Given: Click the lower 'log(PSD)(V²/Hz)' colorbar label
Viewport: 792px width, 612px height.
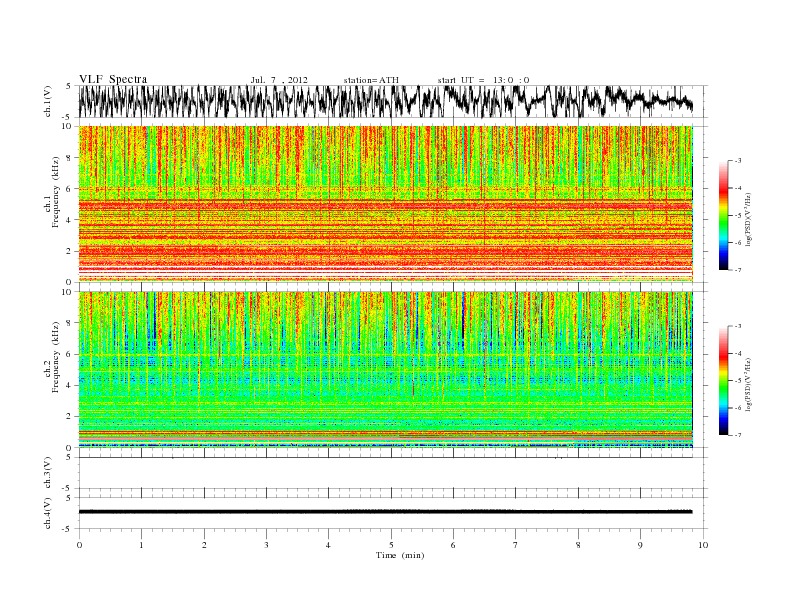Looking at the screenshot, I should (749, 384).
